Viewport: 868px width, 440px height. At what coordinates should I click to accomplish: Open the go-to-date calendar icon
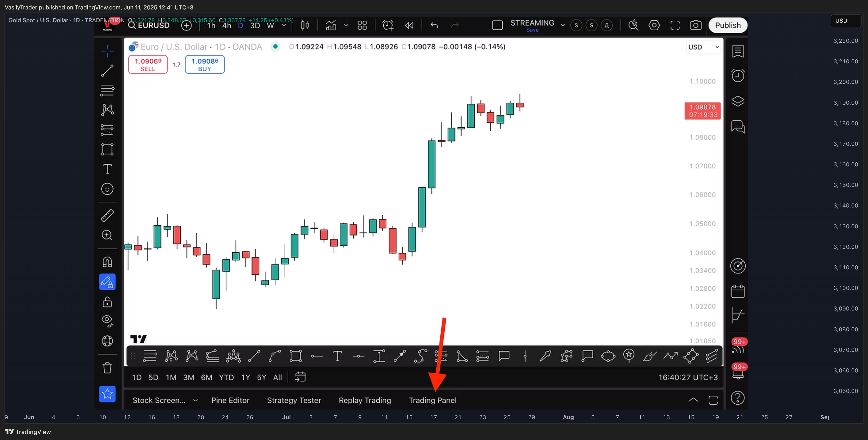pyautogui.click(x=300, y=377)
